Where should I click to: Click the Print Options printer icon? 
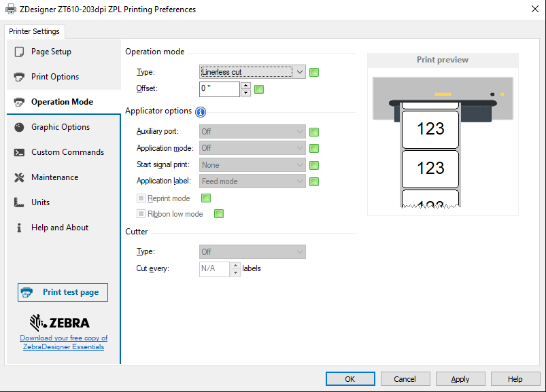(19, 77)
